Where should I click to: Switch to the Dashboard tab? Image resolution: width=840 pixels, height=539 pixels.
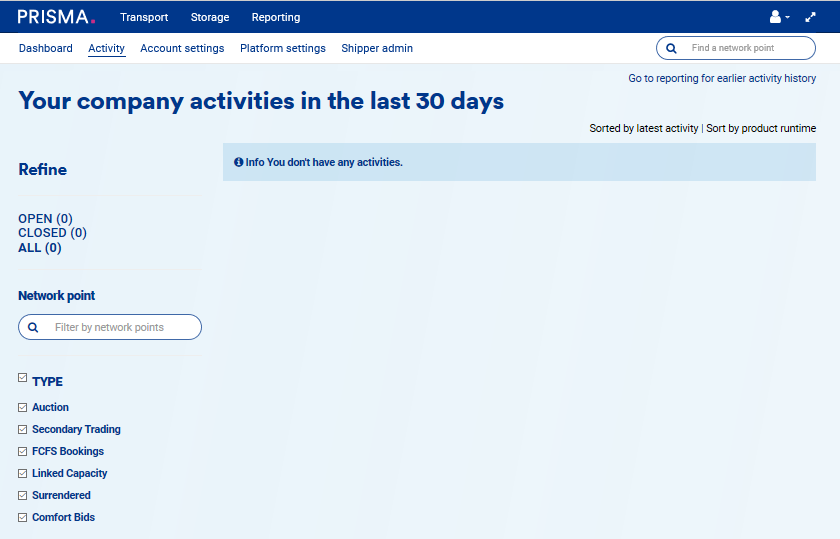[45, 48]
